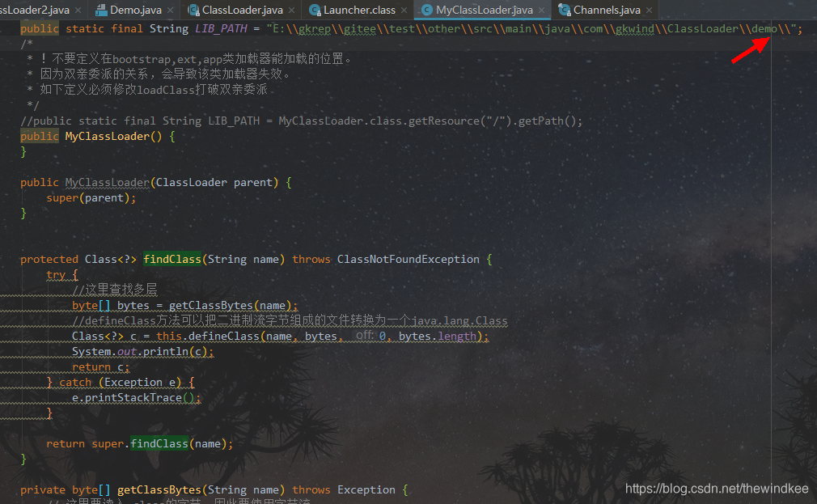Click defineClass in the try block
Image resolution: width=817 pixels, height=504 pixels.
(223, 337)
